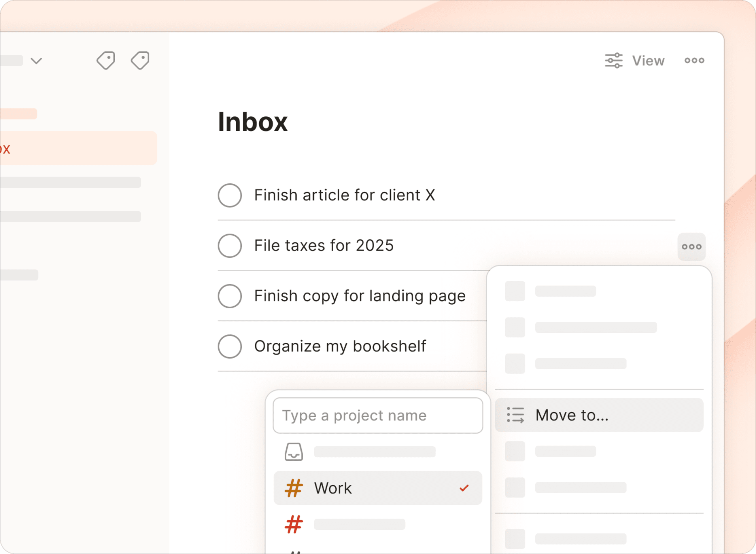The width and height of the screenshot is (756, 554).
Task: Click the View sliders icon
Action: coord(614,61)
